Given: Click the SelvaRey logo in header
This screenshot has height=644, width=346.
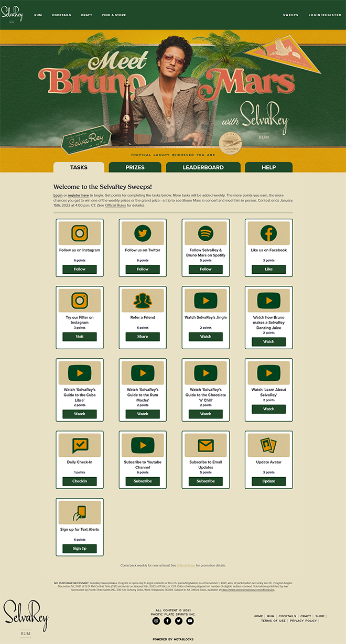Looking at the screenshot, I should coord(12,15).
